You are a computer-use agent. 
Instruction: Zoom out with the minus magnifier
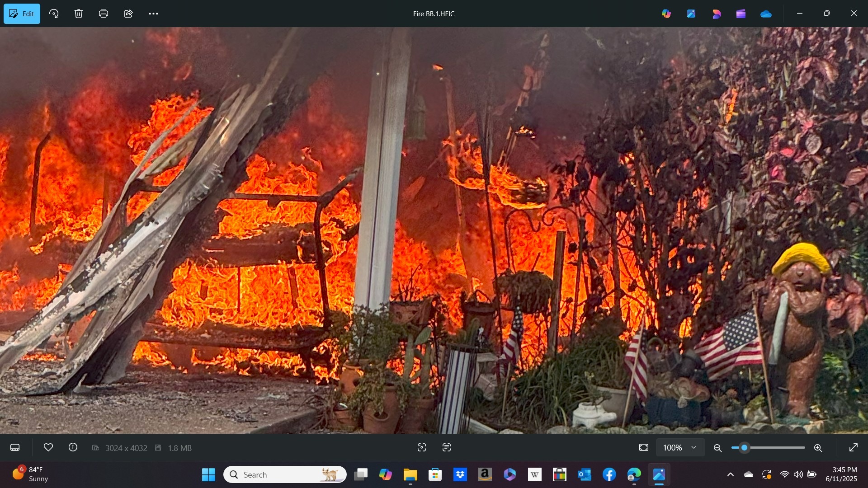pyautogui.click(x=717, y=448)
